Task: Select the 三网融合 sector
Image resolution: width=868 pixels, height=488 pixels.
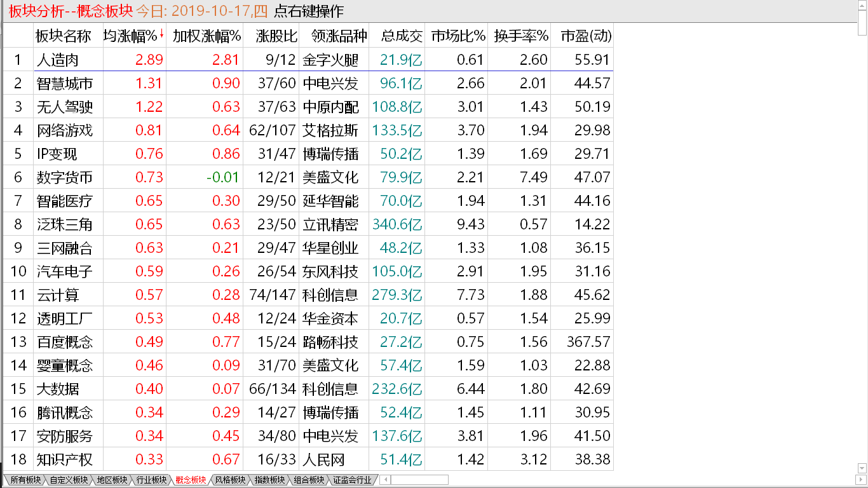Action: pos(65,248)
